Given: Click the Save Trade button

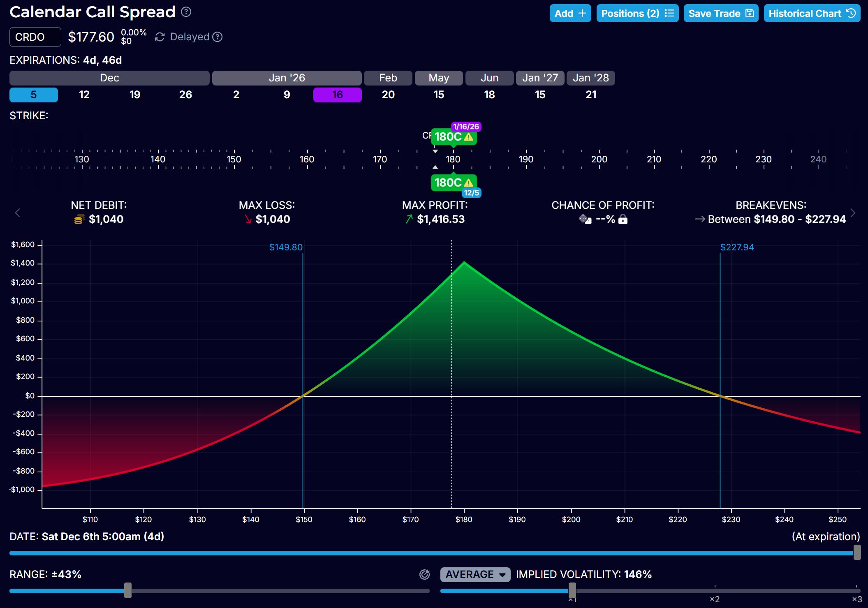Looking at the screenshot, I should 720,14.
